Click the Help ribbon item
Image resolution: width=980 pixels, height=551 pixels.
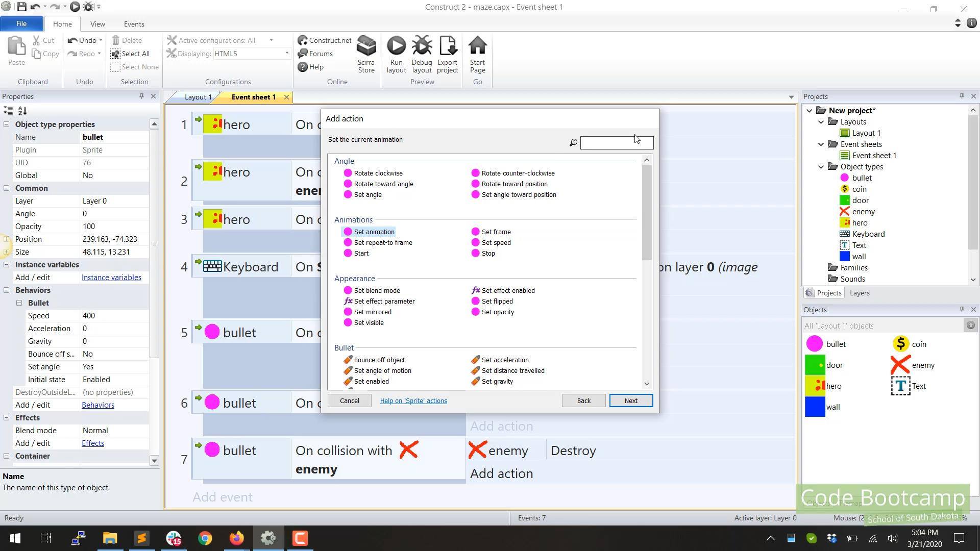(310, 67)
